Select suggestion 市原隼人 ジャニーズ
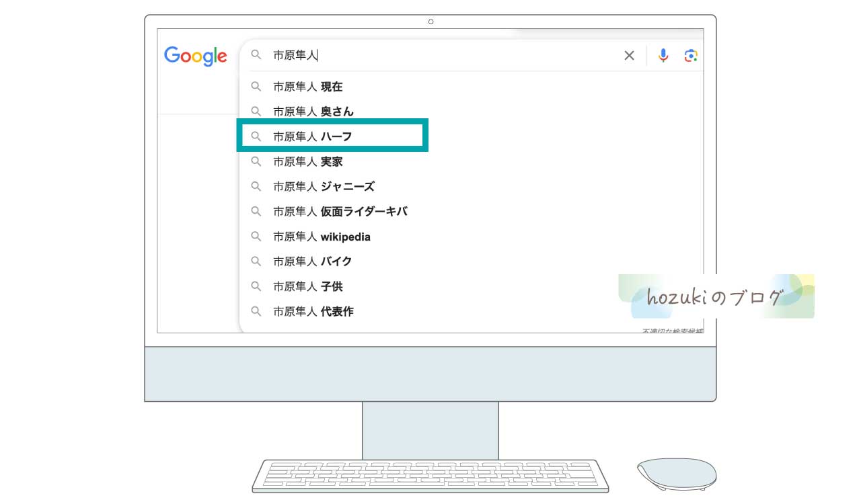The image size is (861, 504). click(x=324, y=187)
